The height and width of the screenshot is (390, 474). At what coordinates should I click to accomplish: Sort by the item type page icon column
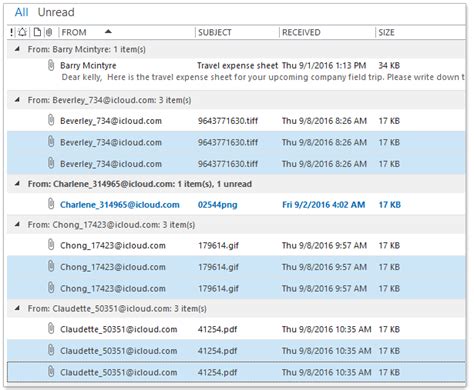pos(37,32)
